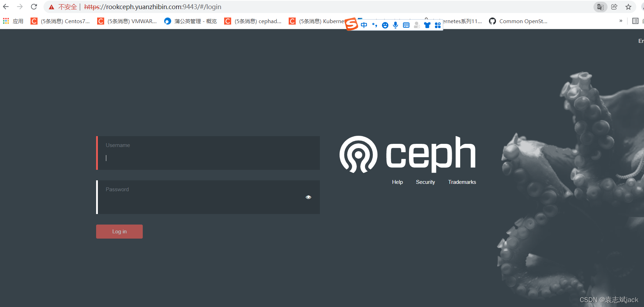Open the VMWAR CSDN bookmark
The height and width of the screenshot is (307, 644).
click(x=127, y=21)
